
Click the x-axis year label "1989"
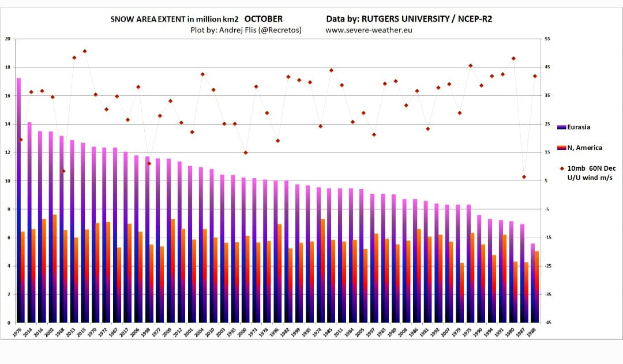point(392,332)
